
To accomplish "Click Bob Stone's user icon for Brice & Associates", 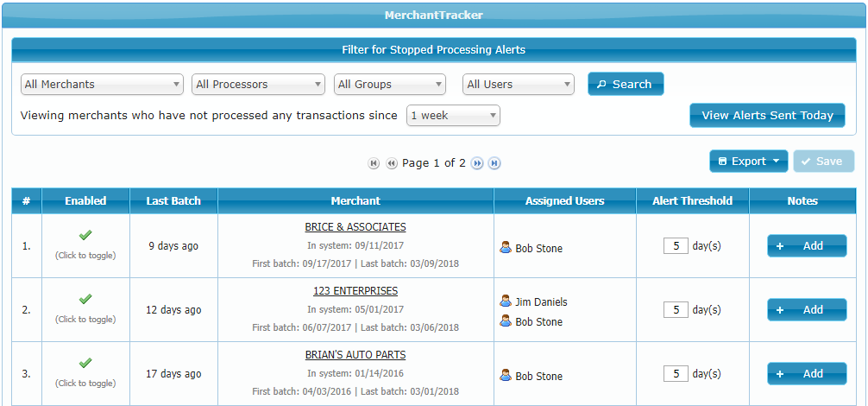I will [506, 248].
